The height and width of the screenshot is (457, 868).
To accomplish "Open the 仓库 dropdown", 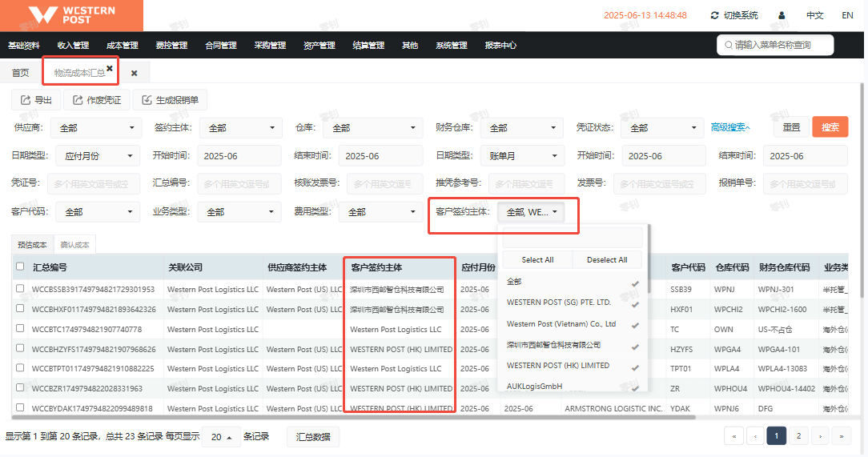I will click(373, 128).
